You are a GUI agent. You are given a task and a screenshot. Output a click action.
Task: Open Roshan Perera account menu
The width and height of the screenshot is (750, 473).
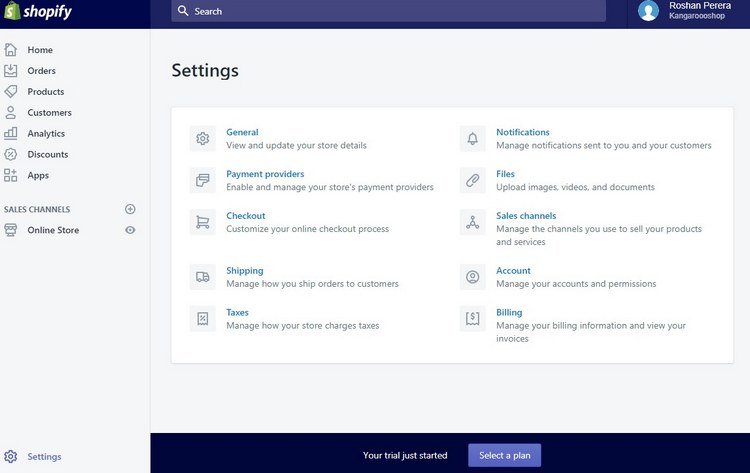[685, 11]
